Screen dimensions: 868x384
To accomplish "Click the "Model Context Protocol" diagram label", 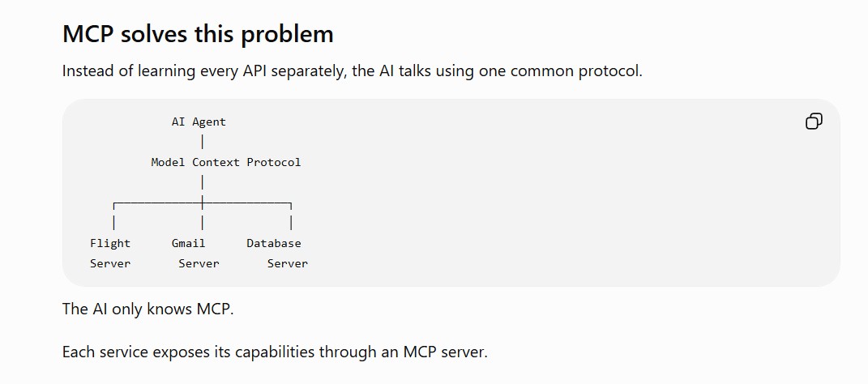I will click(x=226, y=163).
